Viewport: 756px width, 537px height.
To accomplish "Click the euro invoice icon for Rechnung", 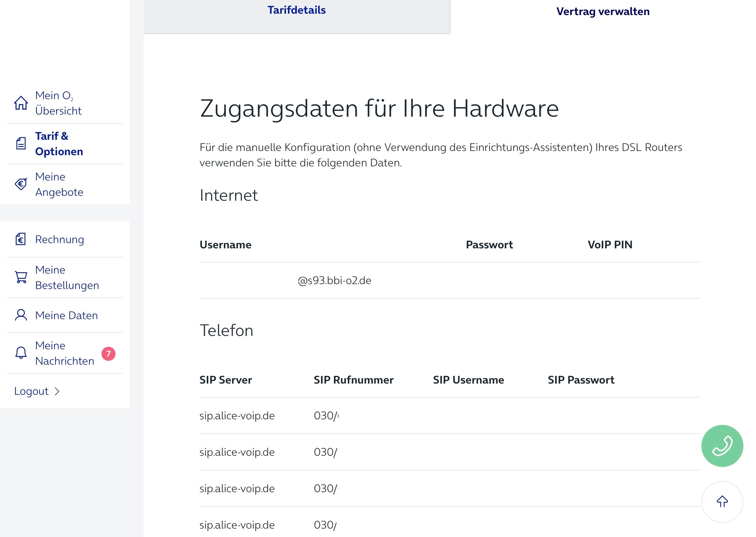I will [x=21, y=239].
